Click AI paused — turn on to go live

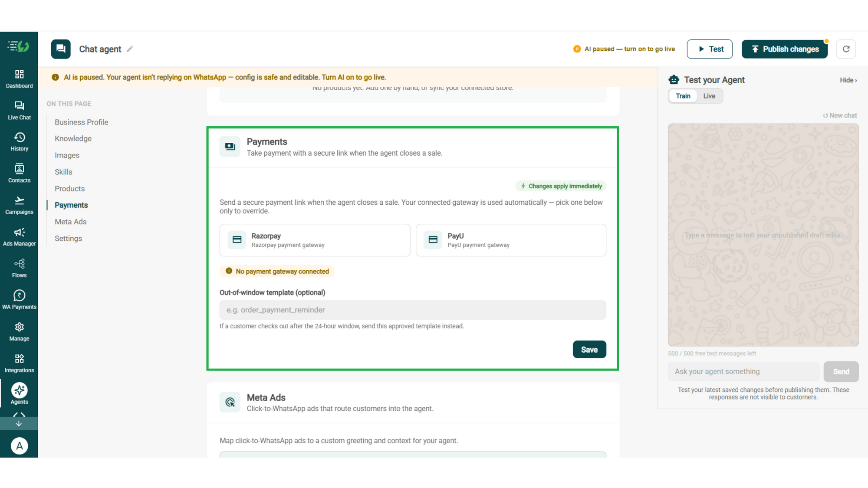point(629,49)
